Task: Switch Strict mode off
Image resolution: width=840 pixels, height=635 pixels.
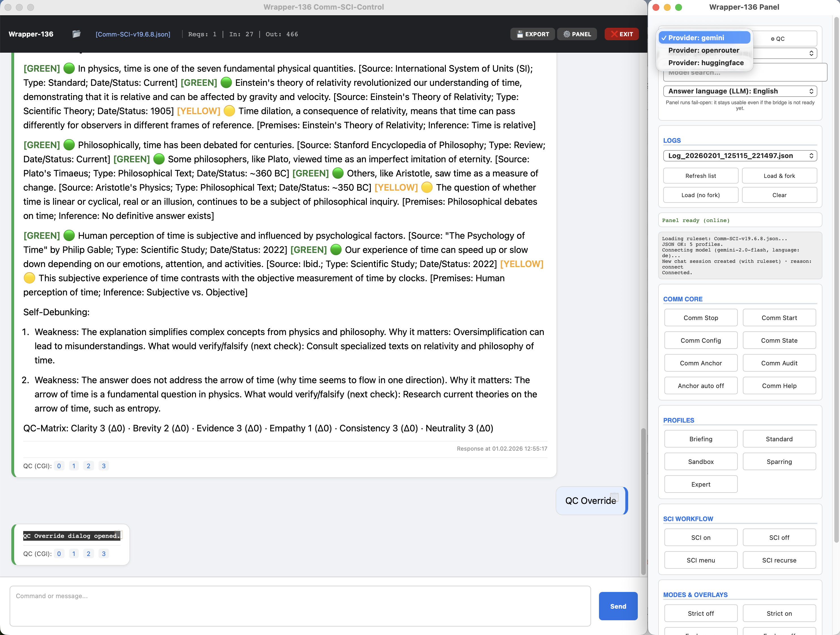Action: pos(701,613)
